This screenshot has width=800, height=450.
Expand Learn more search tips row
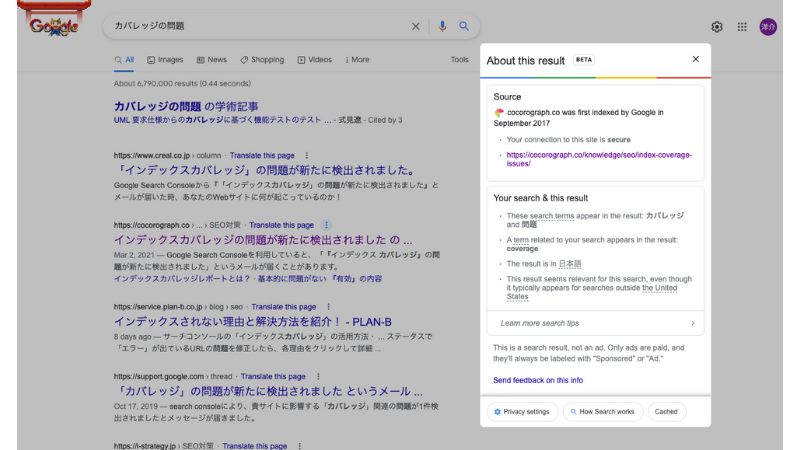[595, 323]
